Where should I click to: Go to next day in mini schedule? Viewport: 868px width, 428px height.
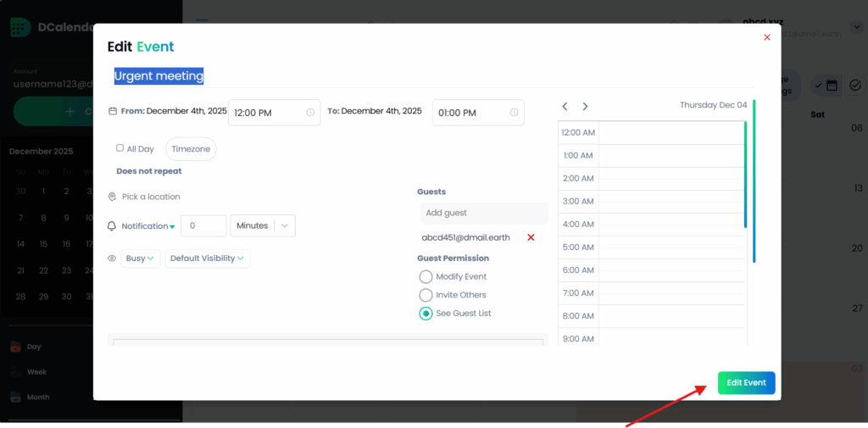[585, 106]
